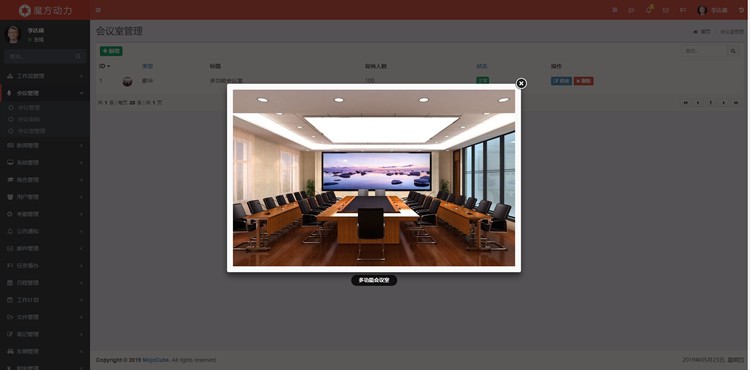Click the logout arrow icon in the top-bar corner
Screen dimensions: 750x370
(x=741, y=10)
